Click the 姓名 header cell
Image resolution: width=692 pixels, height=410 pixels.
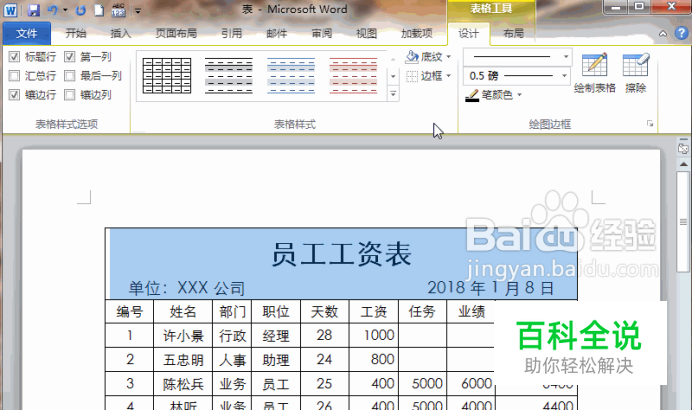183,312
